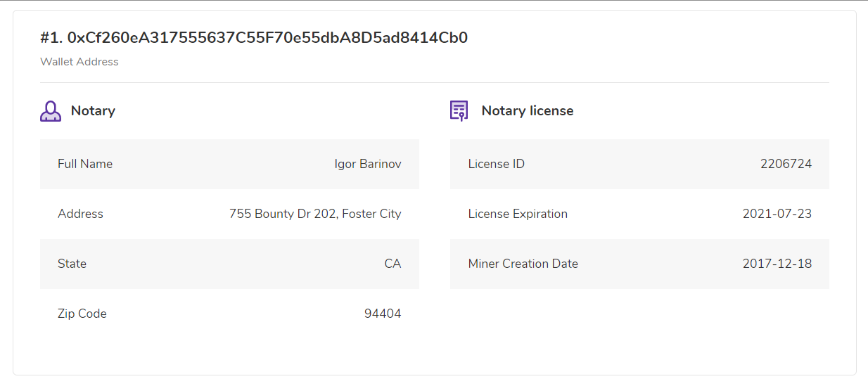Image resolution: width=868 pixels, height=386 pixels.
Task: Click the Notary section title
Action: click(93, 111)
